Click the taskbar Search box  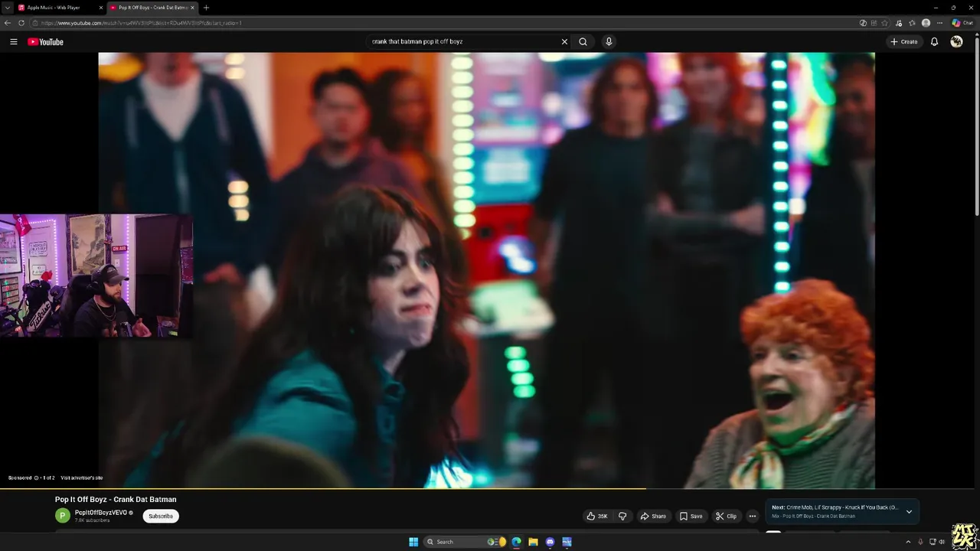(465, 542)
